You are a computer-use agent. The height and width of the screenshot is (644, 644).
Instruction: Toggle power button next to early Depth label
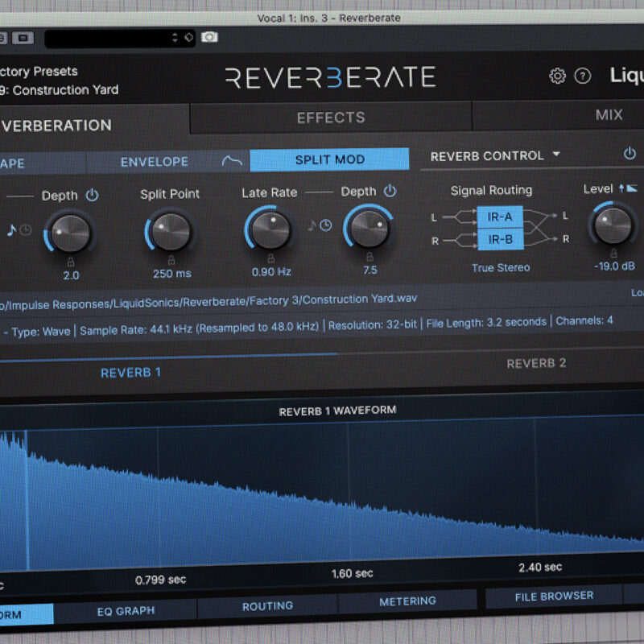click(92, 195)
